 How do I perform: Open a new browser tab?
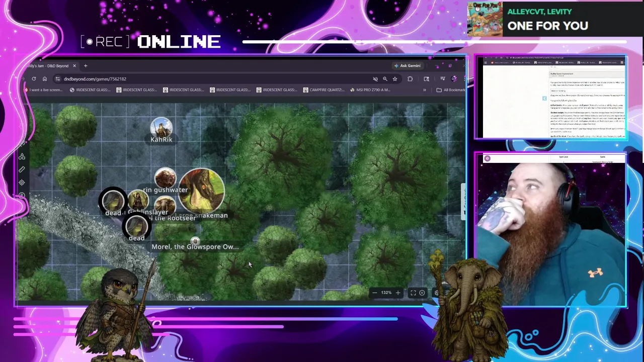pyautogui.click(x=86, y=66)
